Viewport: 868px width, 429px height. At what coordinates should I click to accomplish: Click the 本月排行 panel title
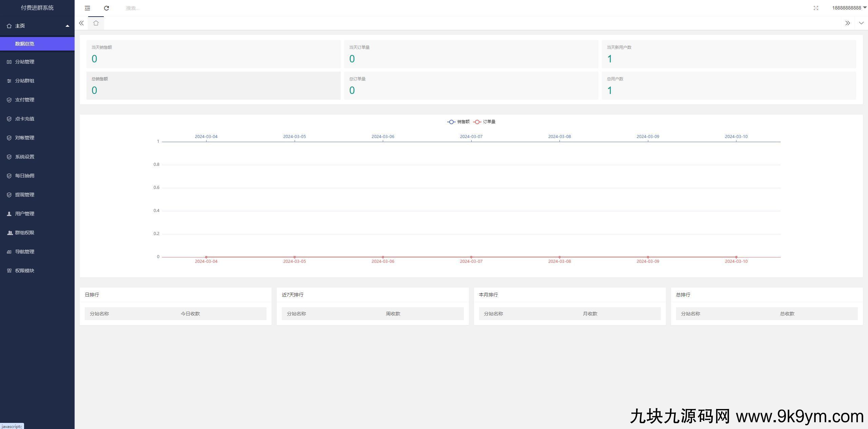point(488,295)
